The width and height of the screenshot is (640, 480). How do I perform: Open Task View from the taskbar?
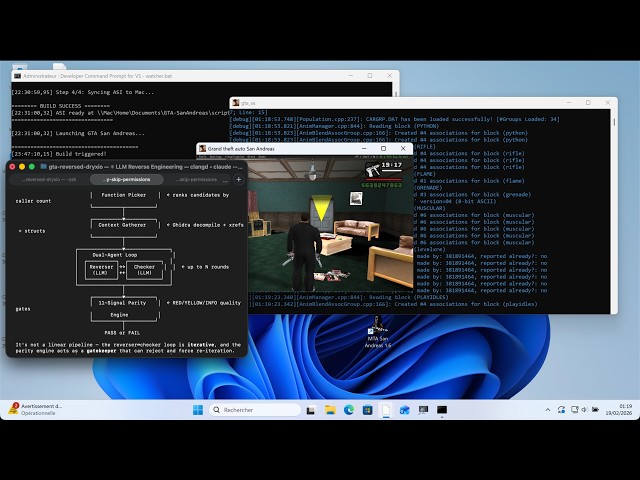tap(311, 410)
